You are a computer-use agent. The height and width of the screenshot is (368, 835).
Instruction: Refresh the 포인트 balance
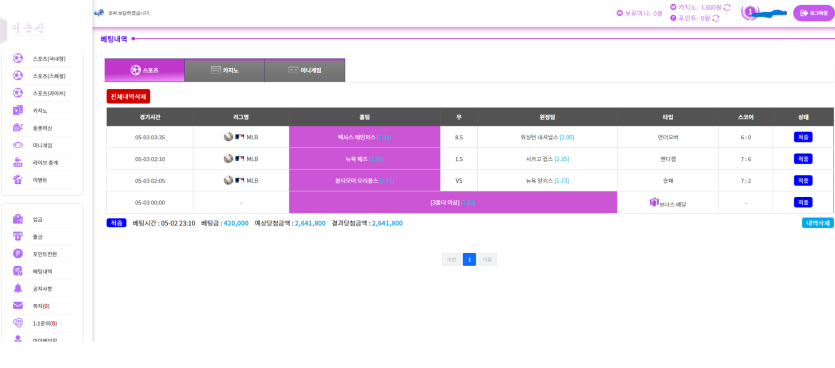point(716,18)
